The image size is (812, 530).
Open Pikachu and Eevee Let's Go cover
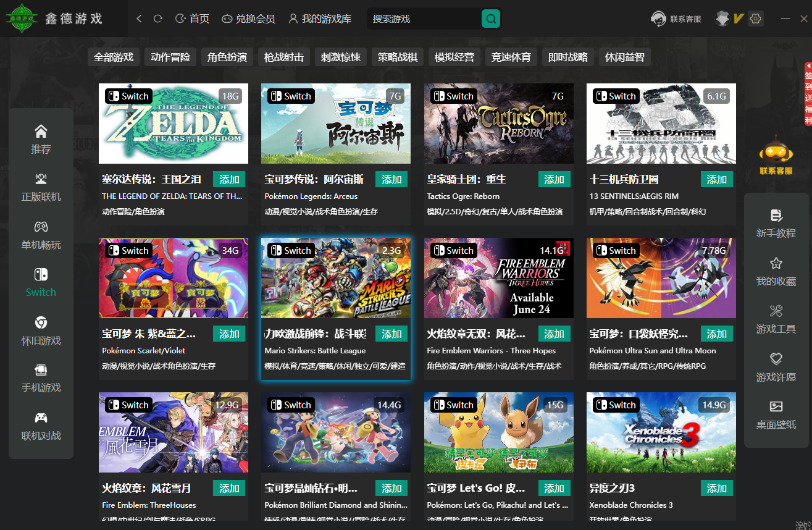tap(499, 432)
